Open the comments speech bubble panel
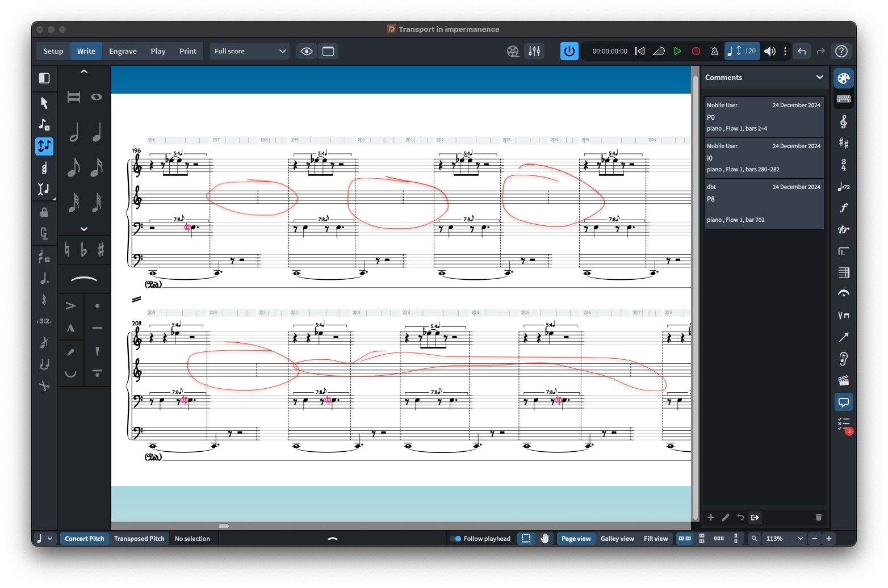888x588 pixels. [844, 402]
